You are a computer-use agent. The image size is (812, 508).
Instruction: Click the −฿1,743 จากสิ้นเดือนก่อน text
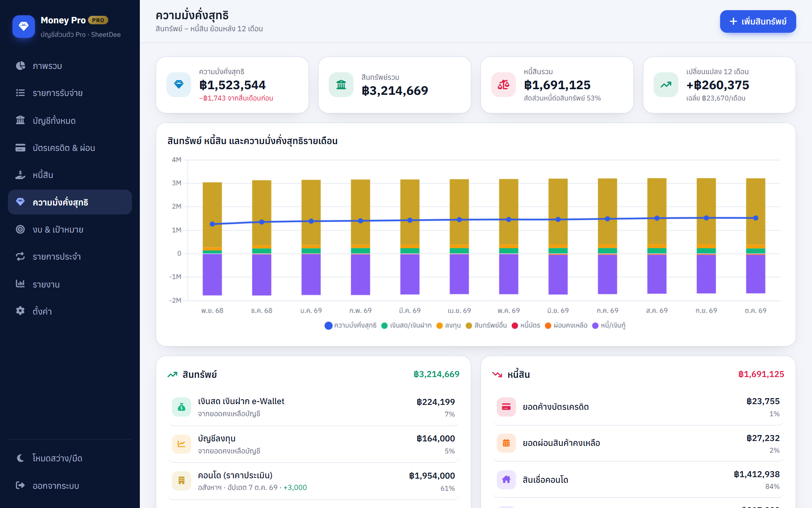[236, 98]
